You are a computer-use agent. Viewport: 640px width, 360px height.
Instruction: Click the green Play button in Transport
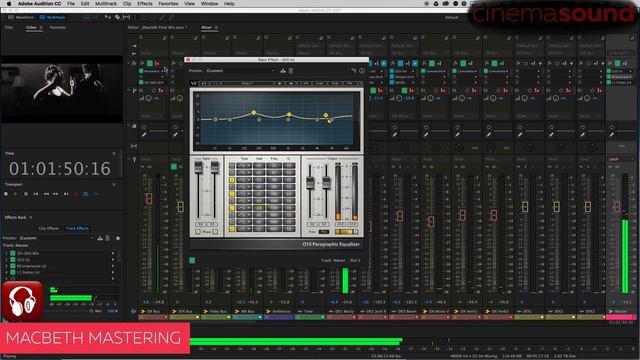tap(16, 194)
